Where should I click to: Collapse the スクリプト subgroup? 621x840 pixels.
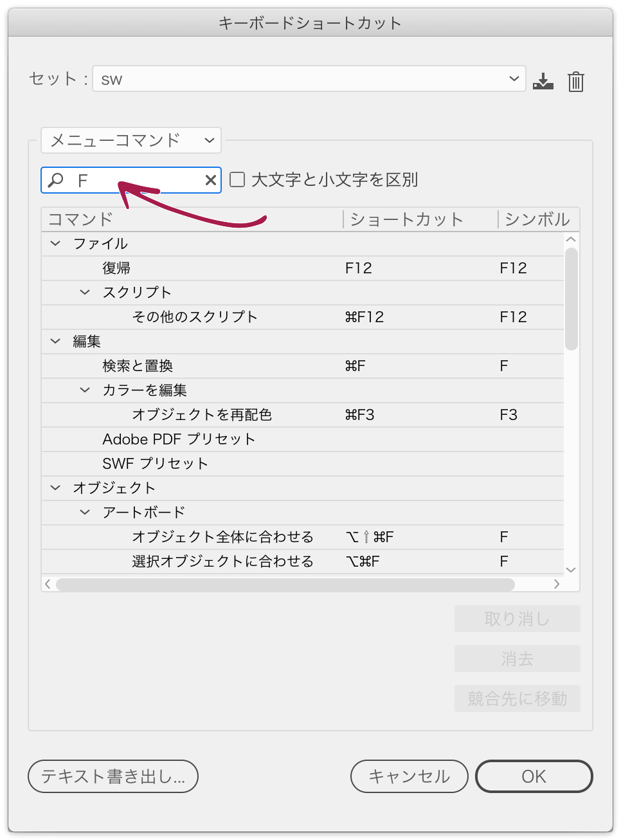85,292
